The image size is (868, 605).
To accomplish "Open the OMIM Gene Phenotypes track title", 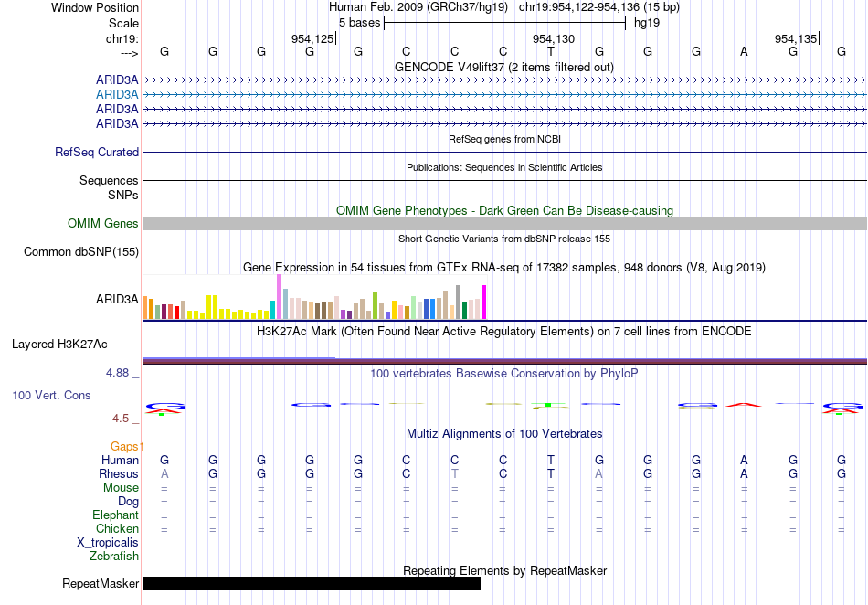I will click(x=504, y=210).
